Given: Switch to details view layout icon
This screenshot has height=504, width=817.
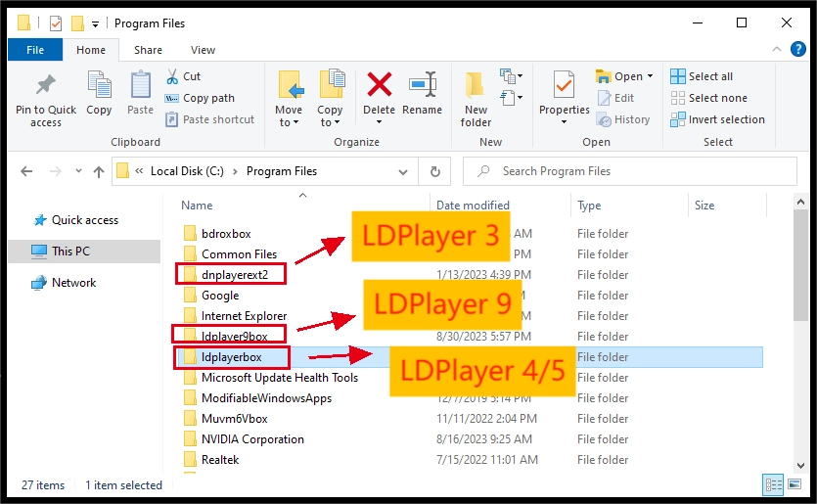Looking at the screenshot, I should (x=773, y=484).
